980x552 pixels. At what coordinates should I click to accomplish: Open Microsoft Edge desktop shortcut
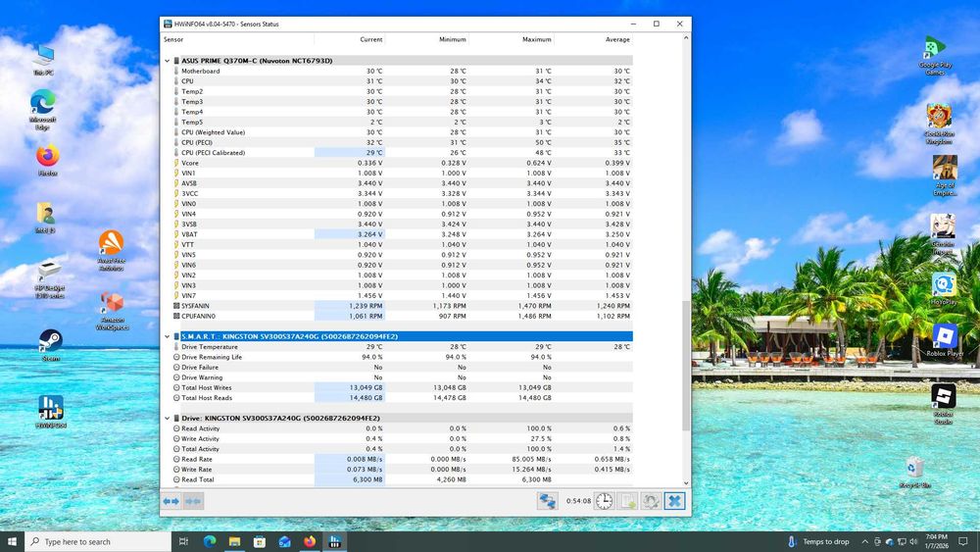tap(42, 110)
